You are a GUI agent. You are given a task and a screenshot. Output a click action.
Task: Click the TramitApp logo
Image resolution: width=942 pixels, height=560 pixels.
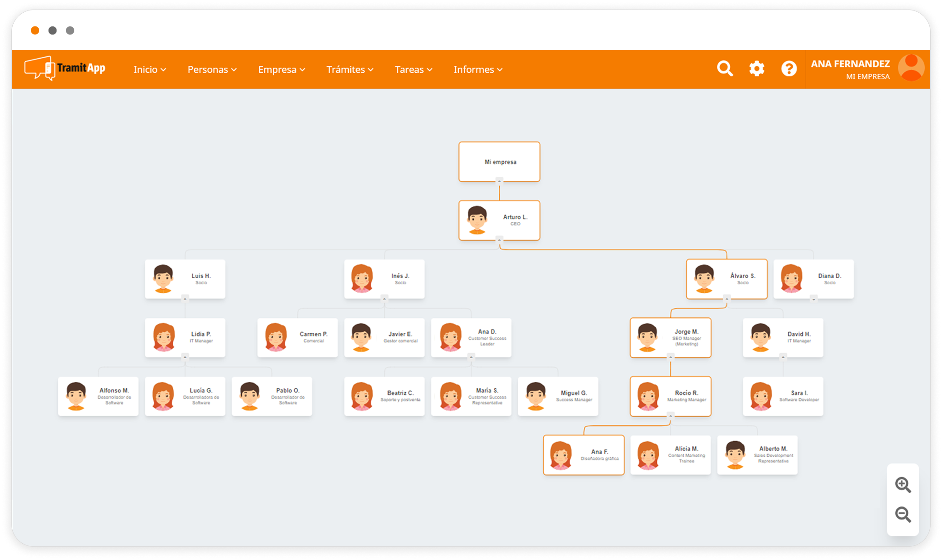pyautogui.click(x=65, y=69)
